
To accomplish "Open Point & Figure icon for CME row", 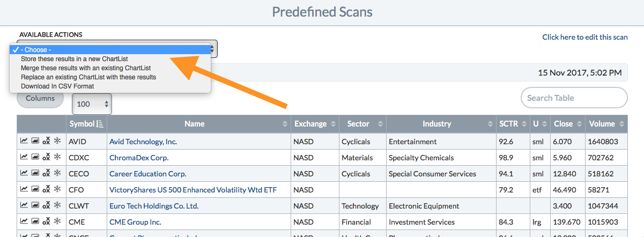I will (x=46, y=222).
